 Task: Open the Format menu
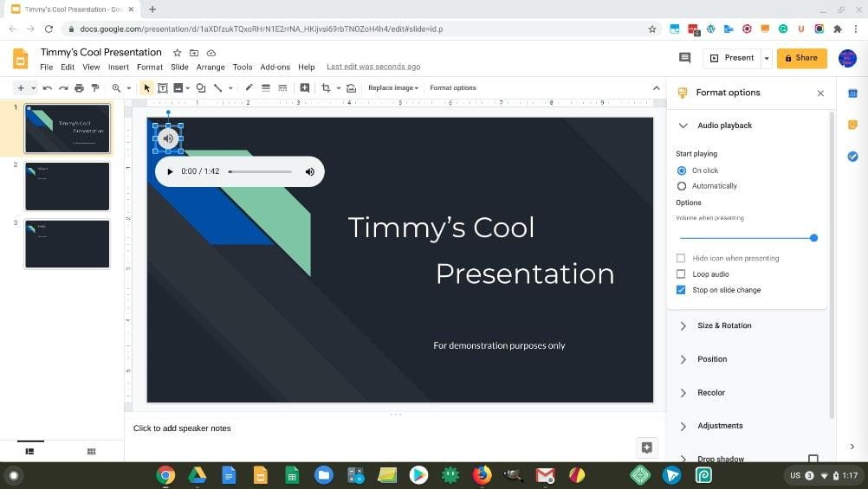150,67
